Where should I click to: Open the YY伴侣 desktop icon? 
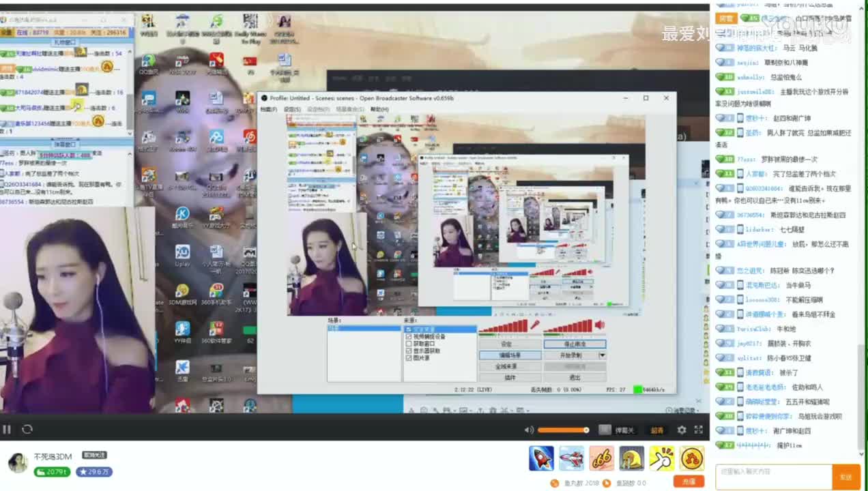[x=182, y=332]
